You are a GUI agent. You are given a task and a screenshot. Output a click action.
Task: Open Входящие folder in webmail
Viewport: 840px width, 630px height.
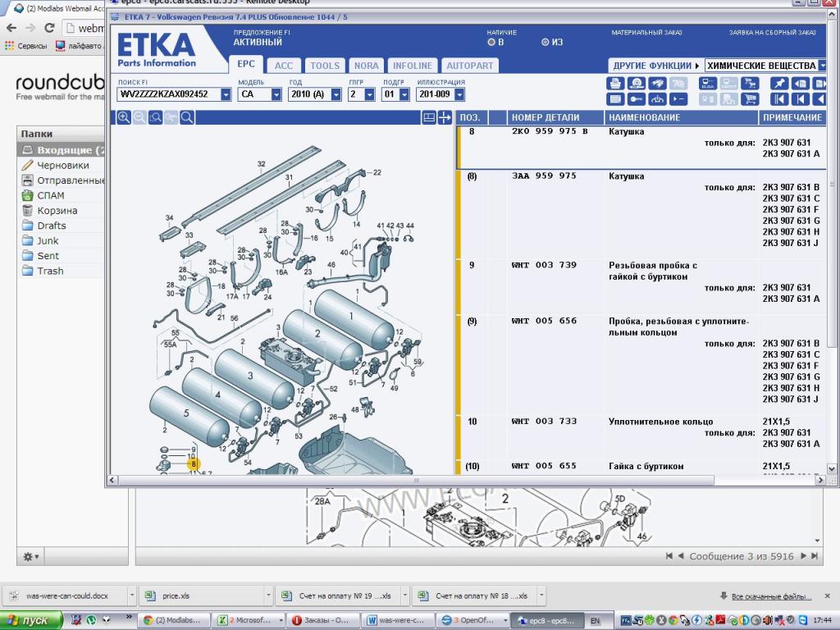62,150
